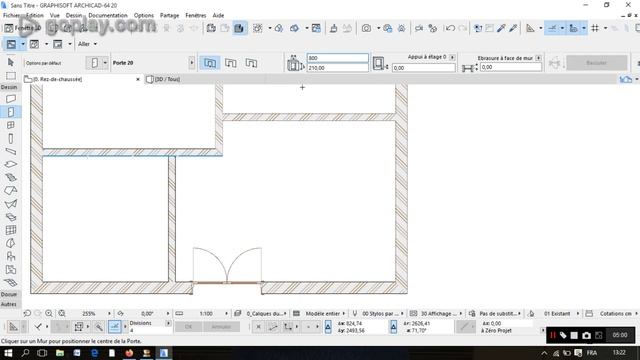This screenshot has width=640, height=360.
Task: Open the Documentation menu
Action: click(x=108, y=16)
